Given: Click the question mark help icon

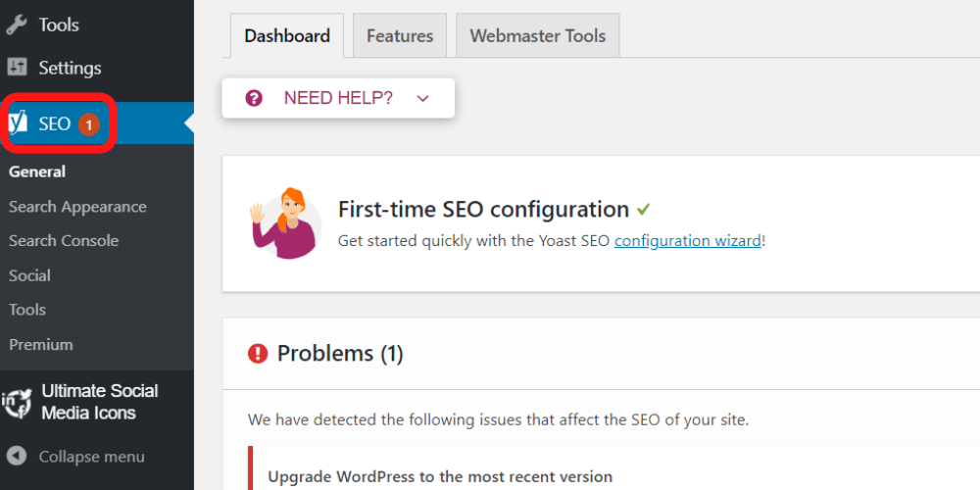Looking at the screenshot, I should point(254,98).
